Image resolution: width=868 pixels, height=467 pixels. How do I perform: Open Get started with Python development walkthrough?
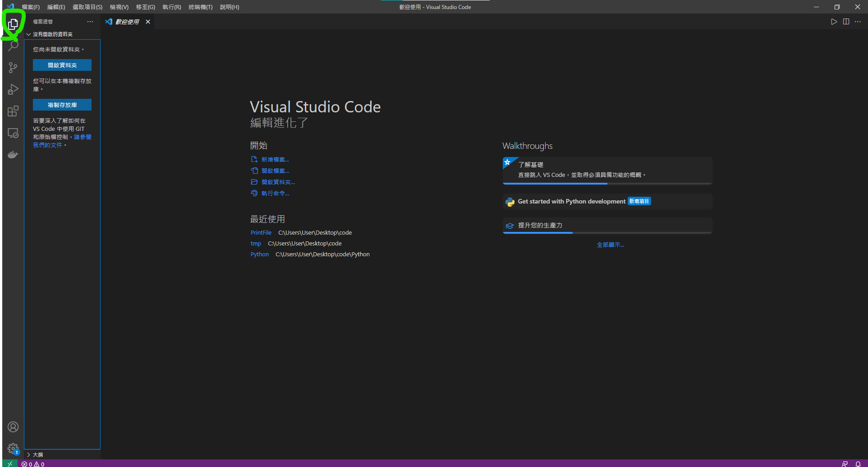[x=607, y=202]
